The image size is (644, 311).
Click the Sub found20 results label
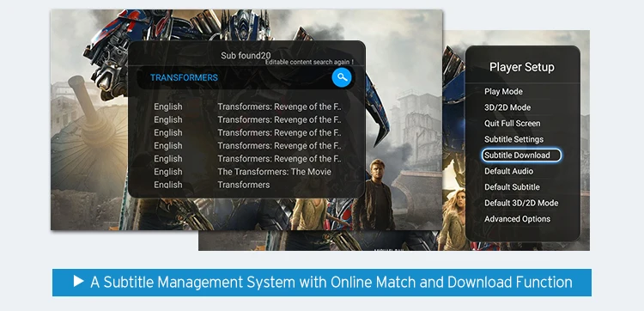tap(246, 55)
